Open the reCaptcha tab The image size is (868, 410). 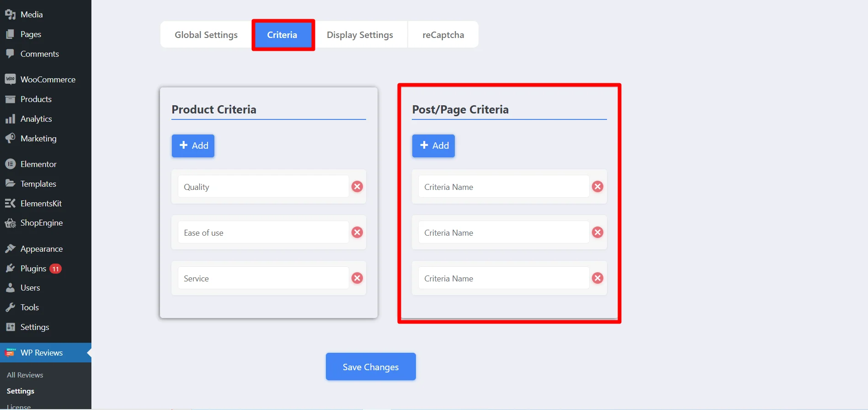[443, 35]
